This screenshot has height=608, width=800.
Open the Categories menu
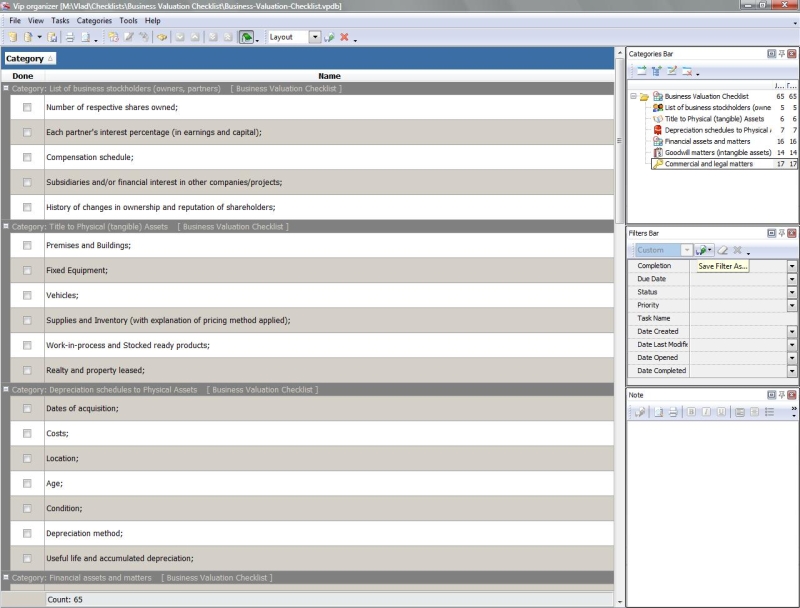click(x=94, y=20)
